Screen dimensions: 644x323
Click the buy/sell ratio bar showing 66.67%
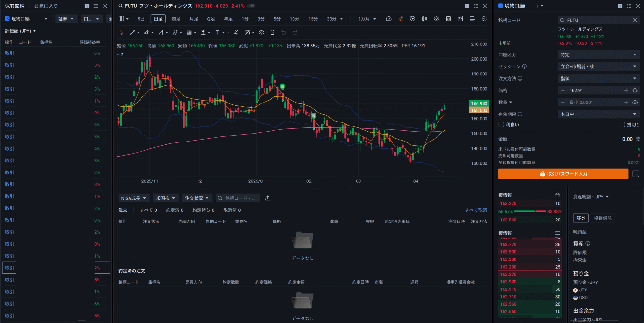[x=529, y=211]
